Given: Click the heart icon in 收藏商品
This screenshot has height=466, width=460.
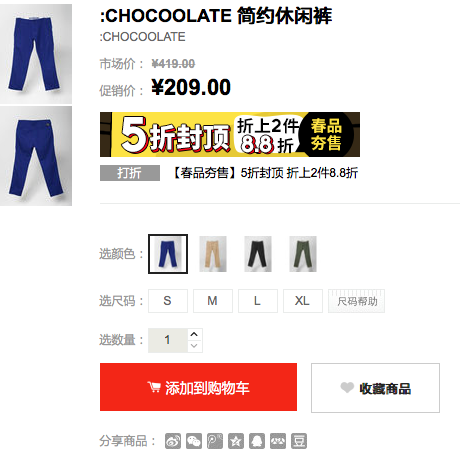Looking at the screenshot, I should (347, 387).
